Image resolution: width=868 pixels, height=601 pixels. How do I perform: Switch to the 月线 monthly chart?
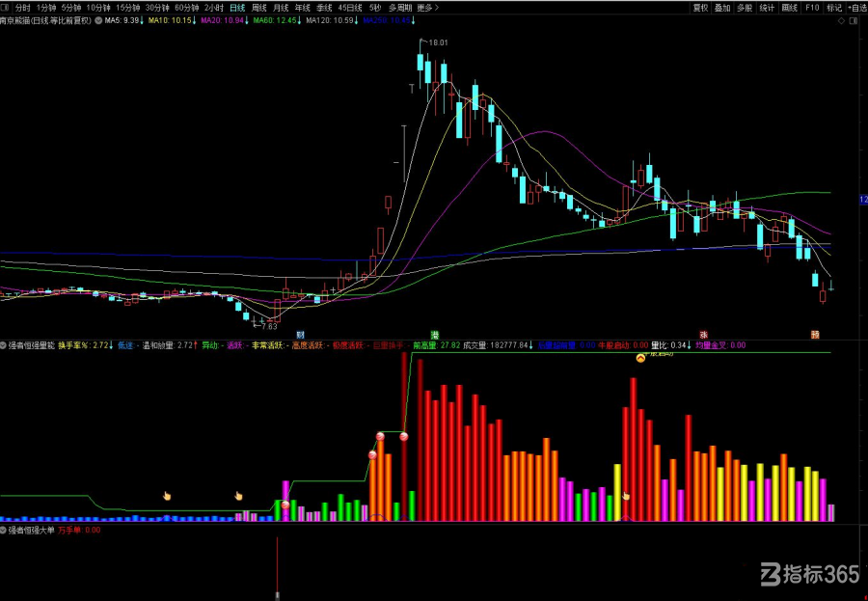(281, 8)
